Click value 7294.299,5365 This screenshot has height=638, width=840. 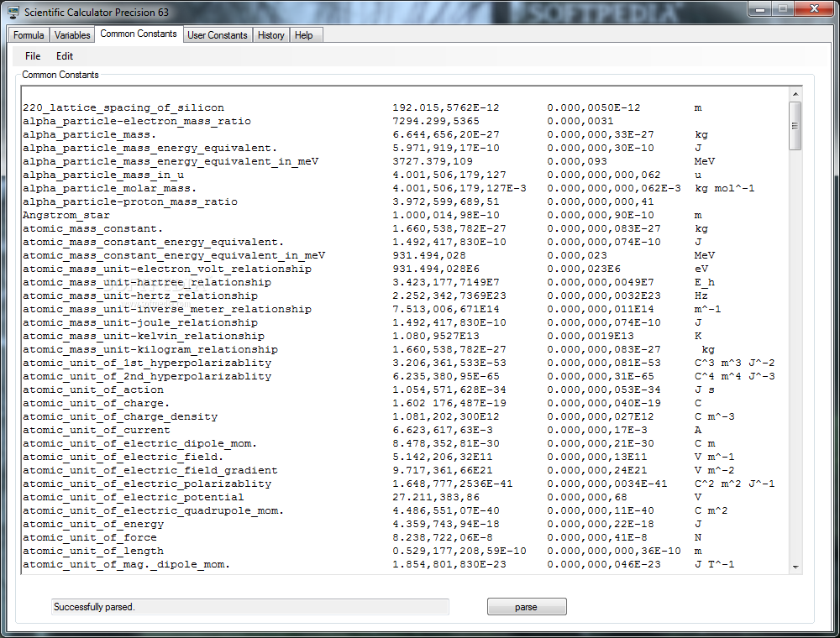(436, 121)
